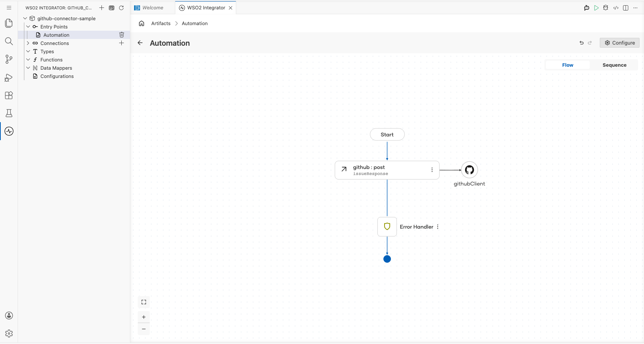Click the githubClient connection icon
Screen dimensions: 644x344
(470, 170)
